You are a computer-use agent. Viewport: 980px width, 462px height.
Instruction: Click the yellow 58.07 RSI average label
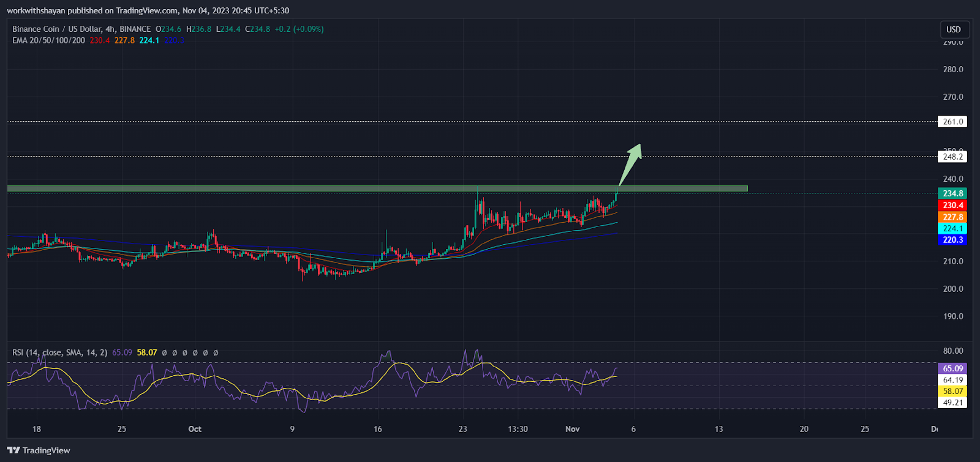(x=952, y=391)
